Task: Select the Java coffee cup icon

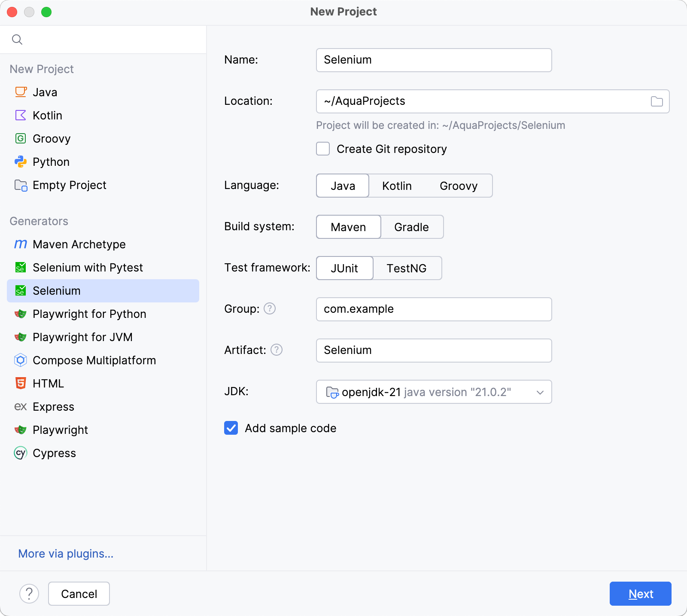Action: (x=21, y=92)
